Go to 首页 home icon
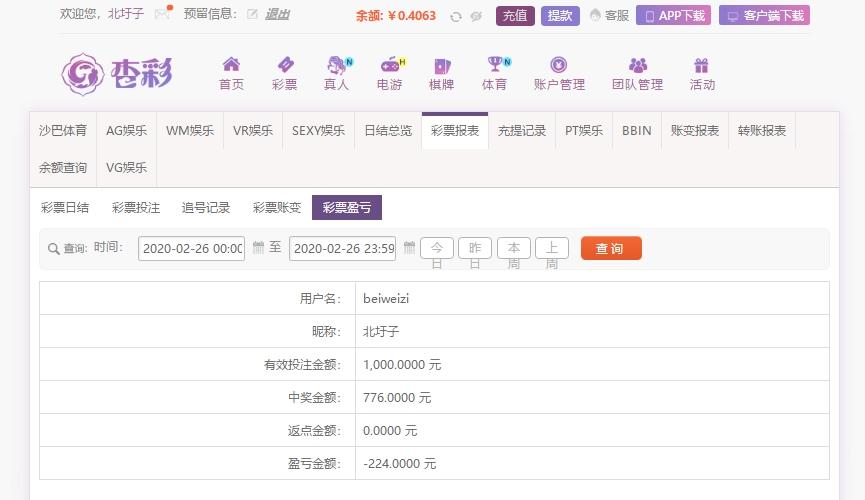This screenshot has width=865, height=500. coord(231,65)
